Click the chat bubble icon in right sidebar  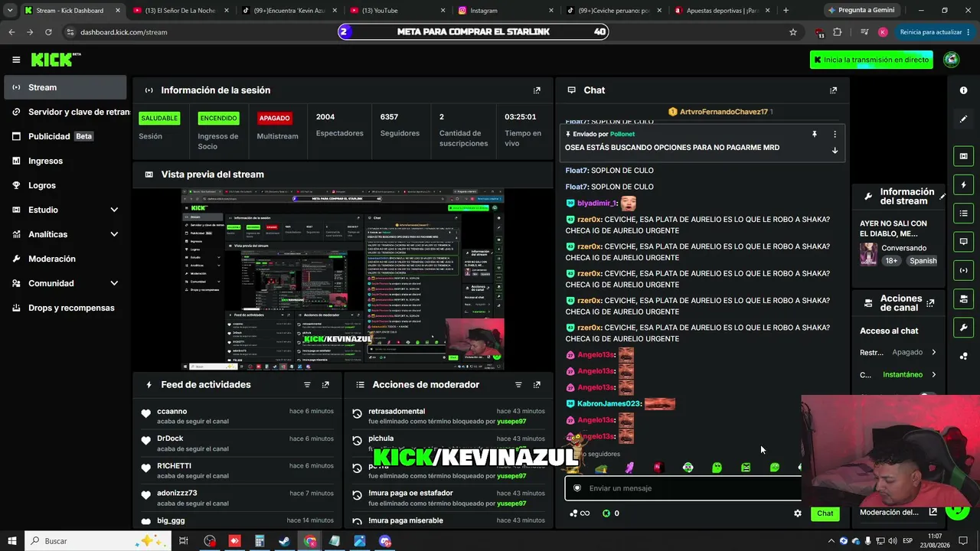click(x=963, y=242)
